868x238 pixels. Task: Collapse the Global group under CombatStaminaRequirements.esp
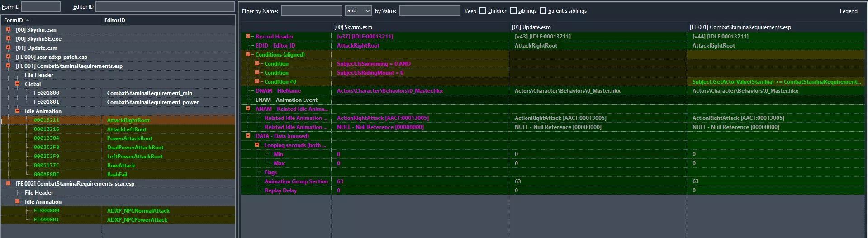coord(17,84)
